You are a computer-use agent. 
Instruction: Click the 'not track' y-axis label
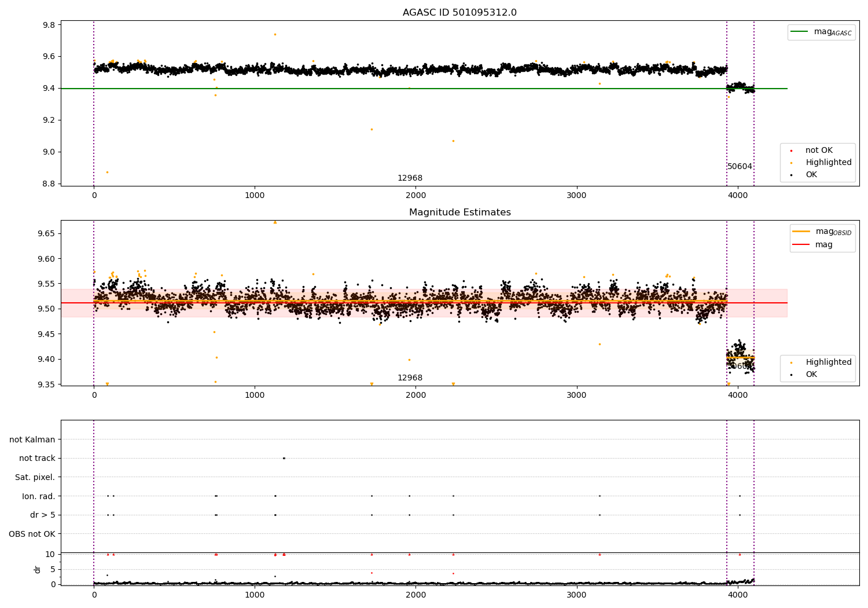pyautogui.click(x=37, y=459)
